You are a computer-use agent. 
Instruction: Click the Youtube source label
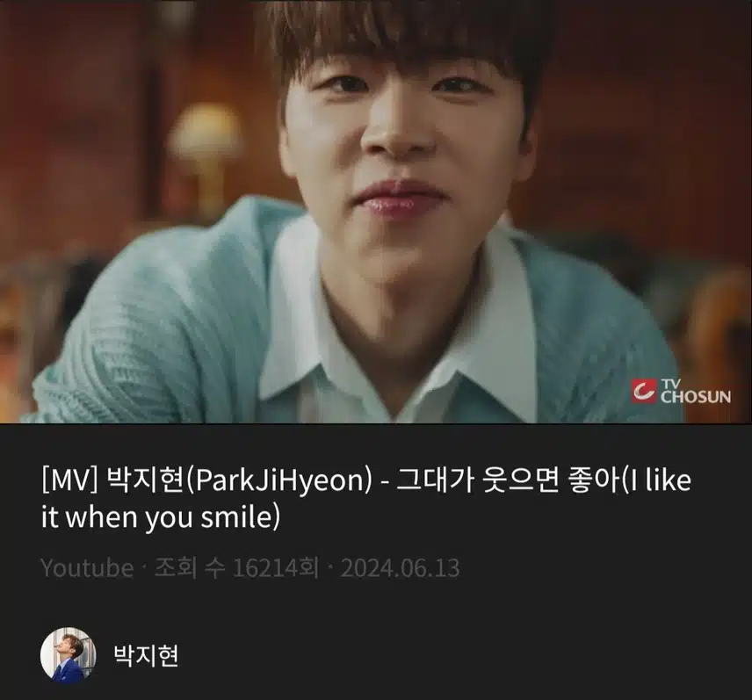(87, 568)
